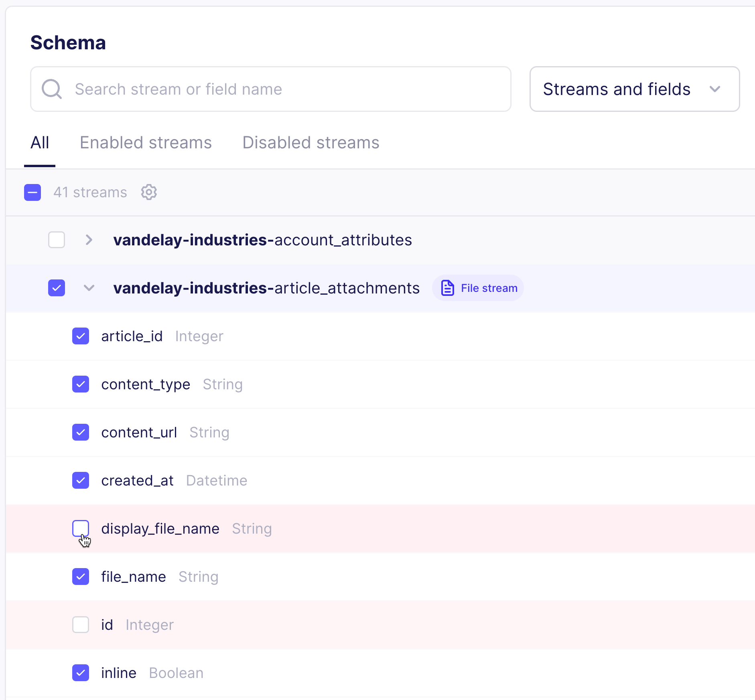Click the search magnifier icon
Image resolution: width=755 pixels, height=700 pixels.
(x=51, y=89)
